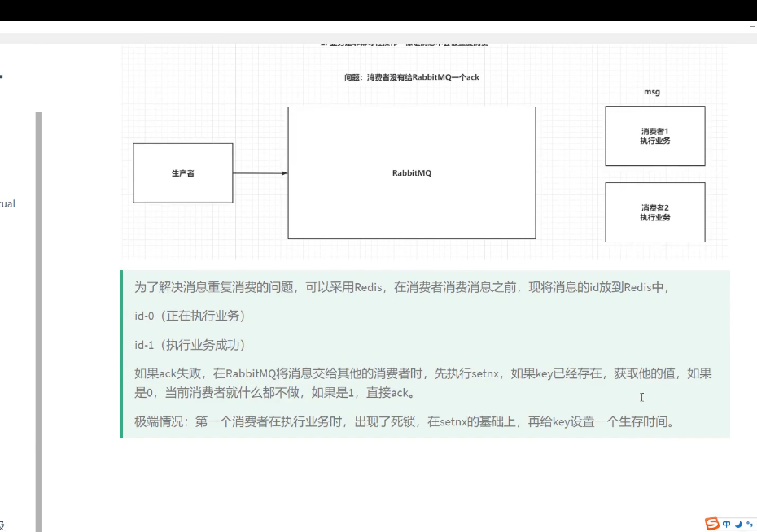Click the Sogou input method logo
Screen dimensions: 757x532
pyautogui.click(x=712, y=523)
